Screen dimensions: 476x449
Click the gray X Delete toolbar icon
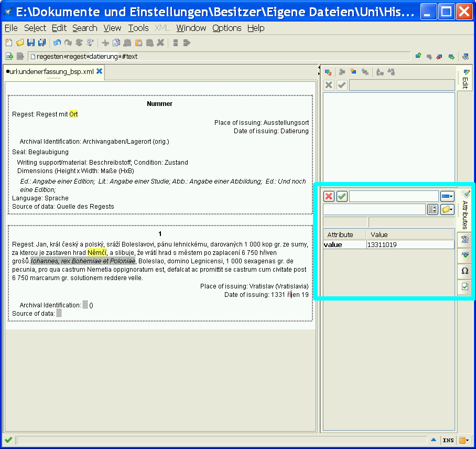point(160,42)
